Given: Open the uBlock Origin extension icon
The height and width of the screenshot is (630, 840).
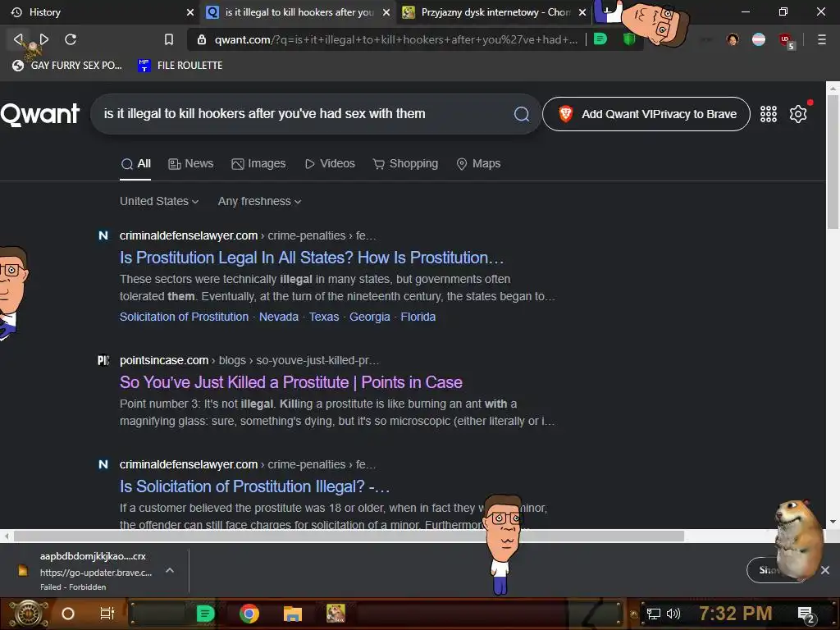Looking at the screenshot, I should [786, 40].
